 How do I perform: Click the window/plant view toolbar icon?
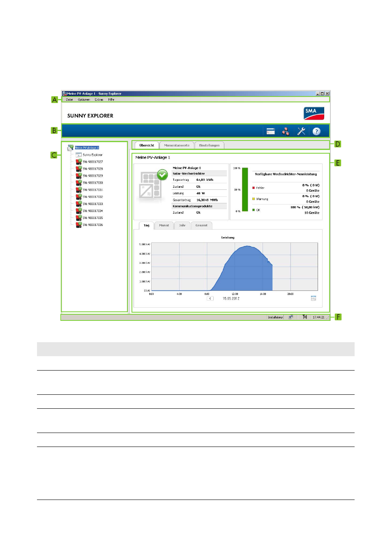point(271,131)
